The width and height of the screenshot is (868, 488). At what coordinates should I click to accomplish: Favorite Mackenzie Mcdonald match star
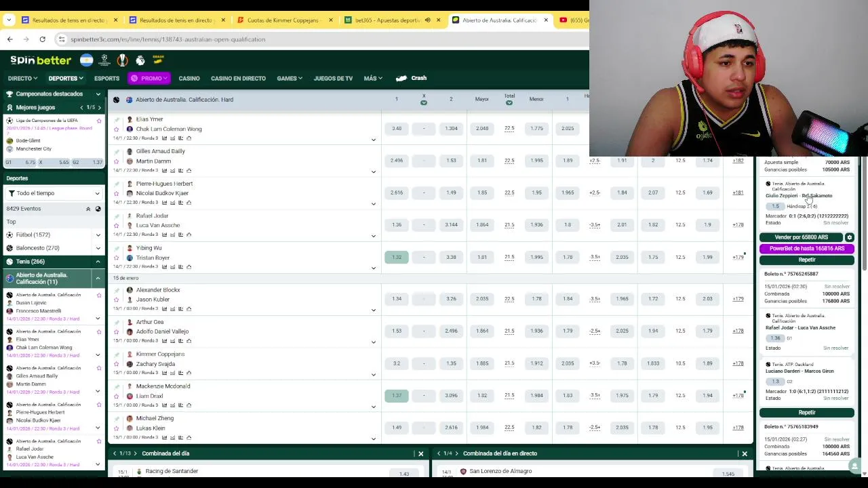coord(117,396)
